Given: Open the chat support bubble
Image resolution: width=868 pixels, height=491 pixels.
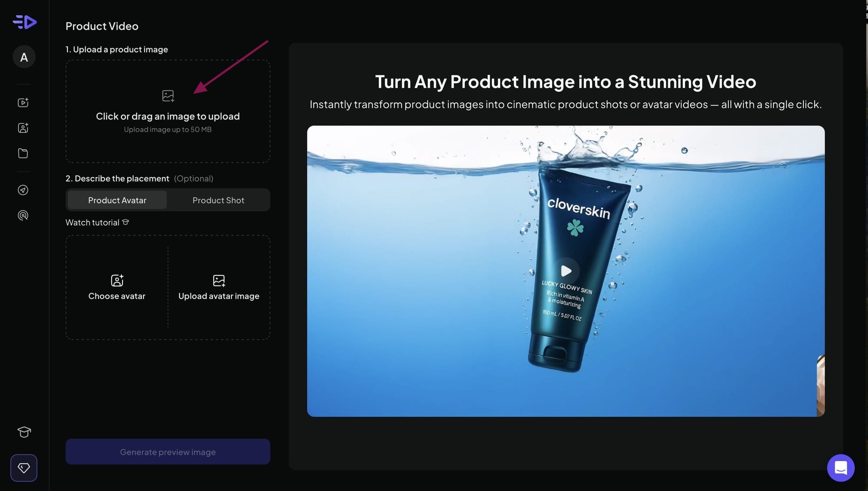Looking at the screenshot, I should point(841,468).
